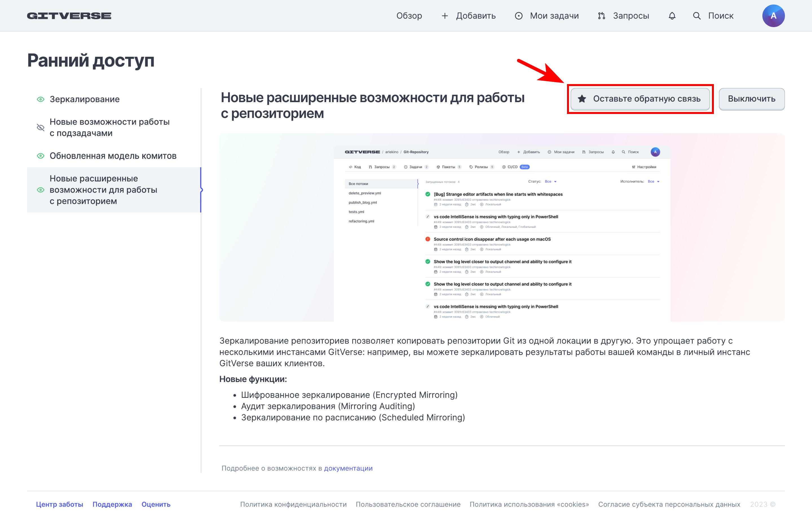
Task: Click the Шифрованное зеркалирование (Encrypted Mirroring) bullet
Action: 349,395
